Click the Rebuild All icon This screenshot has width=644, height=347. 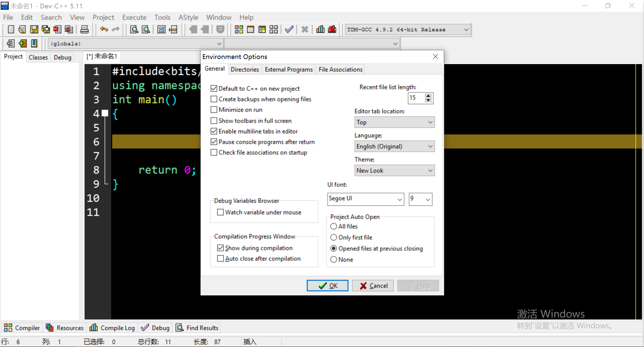[274, 30]
